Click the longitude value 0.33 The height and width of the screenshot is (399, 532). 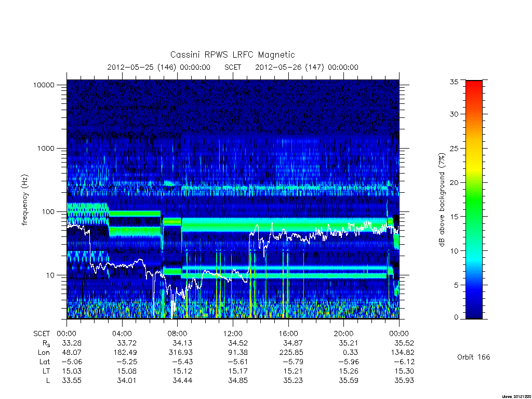click(350, 353)
